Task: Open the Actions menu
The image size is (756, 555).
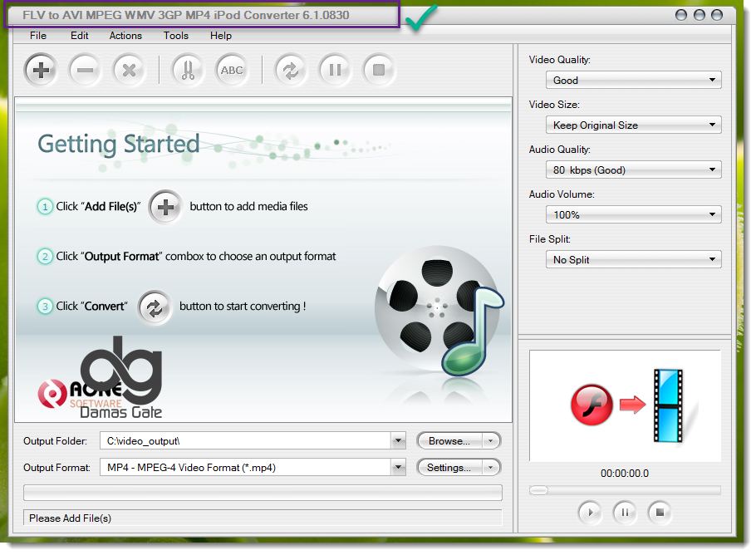Action: click(125, 36)
